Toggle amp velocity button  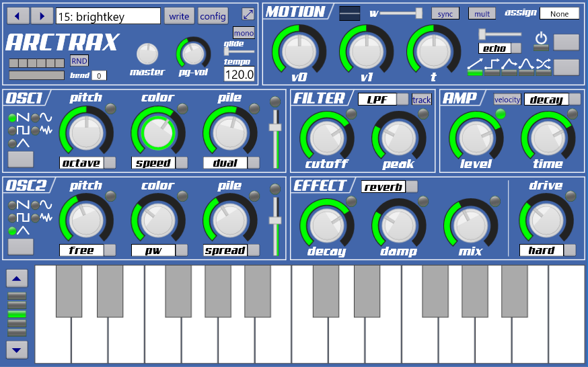[507, 99]
